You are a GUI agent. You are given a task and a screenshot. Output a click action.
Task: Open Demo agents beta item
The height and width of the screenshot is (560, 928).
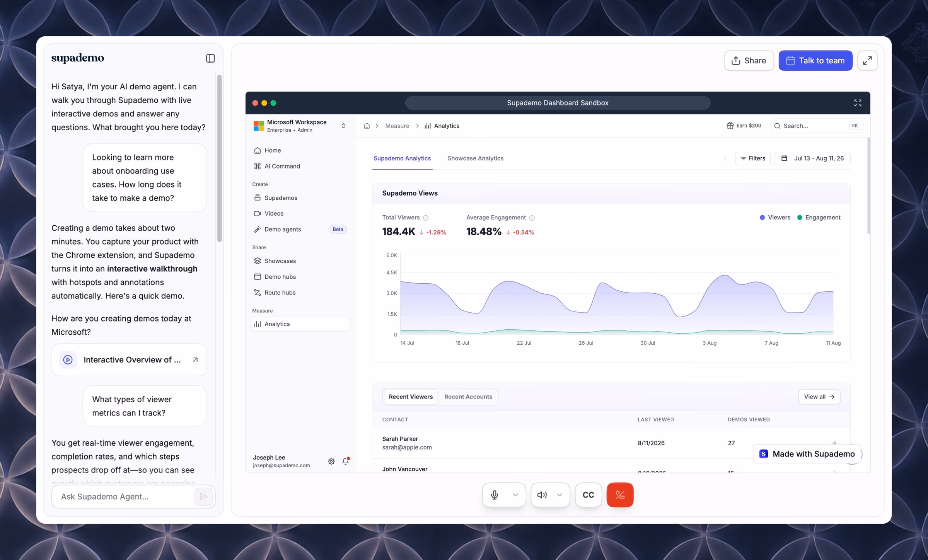tap(300, 229)
